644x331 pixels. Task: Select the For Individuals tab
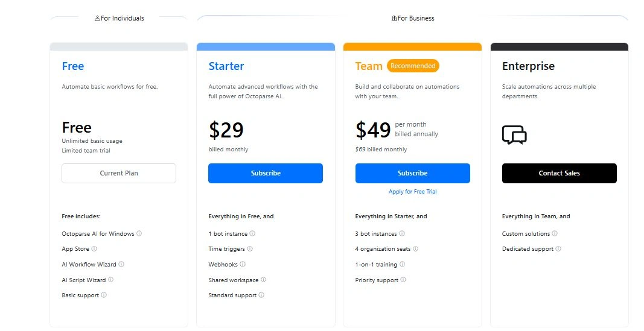[119, 18]
